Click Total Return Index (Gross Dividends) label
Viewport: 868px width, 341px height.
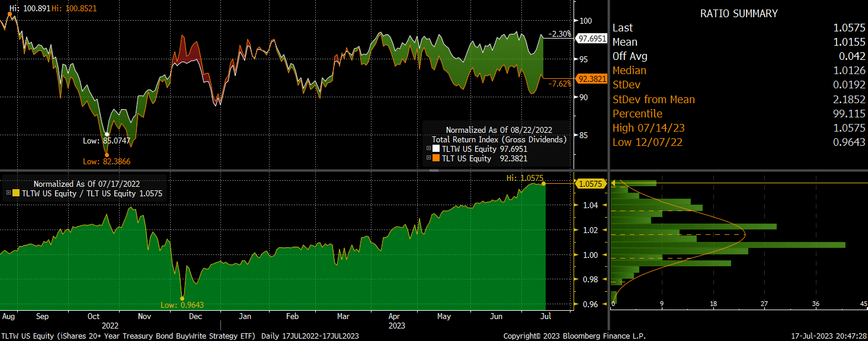[x=499, y=139]
